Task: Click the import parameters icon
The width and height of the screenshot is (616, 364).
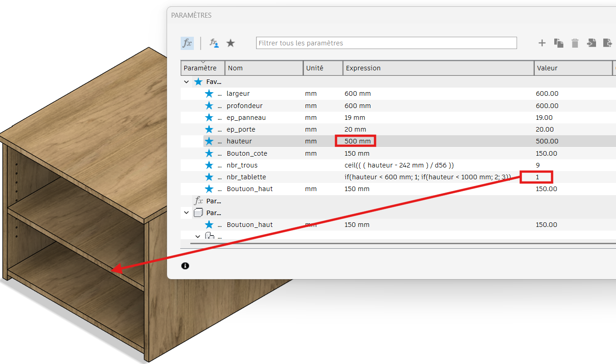Action: coord(591,43)
